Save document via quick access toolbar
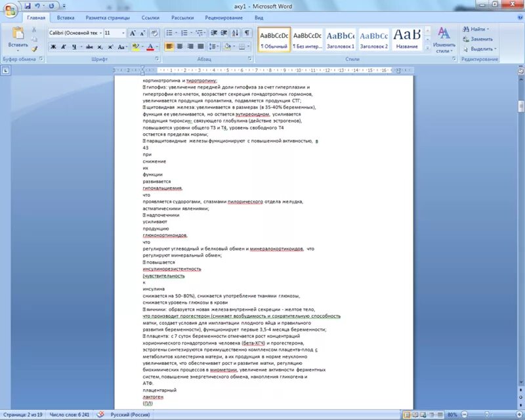Screen dimensions: 525x420 pos(28,6)
